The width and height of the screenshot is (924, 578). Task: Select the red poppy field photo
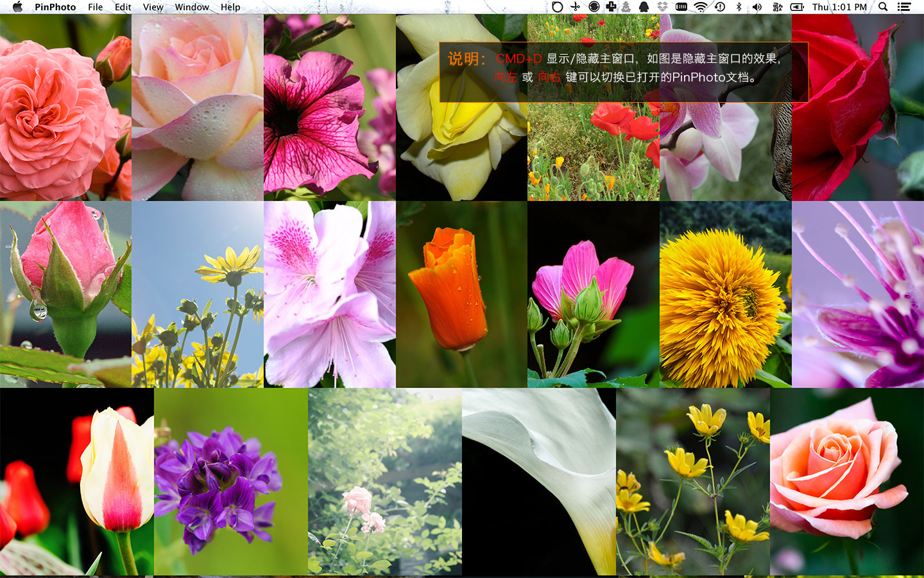(594, 107)
